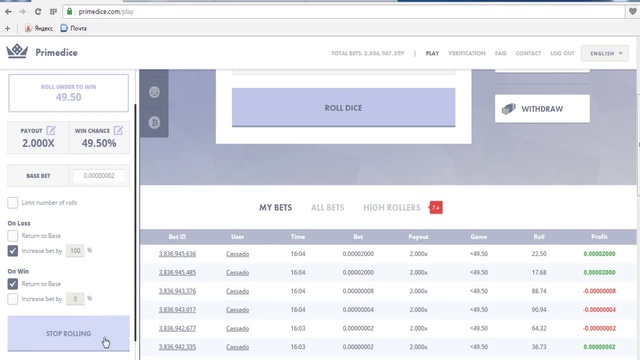Switch to the HIGH ROLLERS tab
The image size is (640, 360).
tap(392, 207)
